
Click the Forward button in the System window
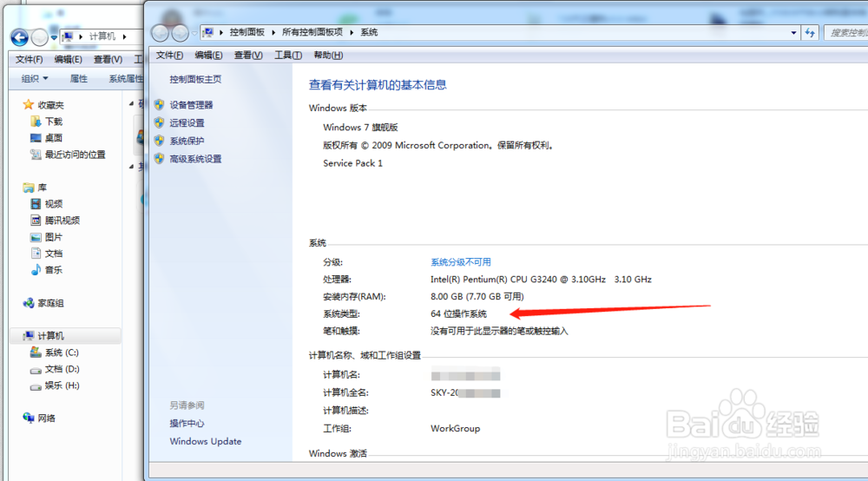click(x=180, y=33)
